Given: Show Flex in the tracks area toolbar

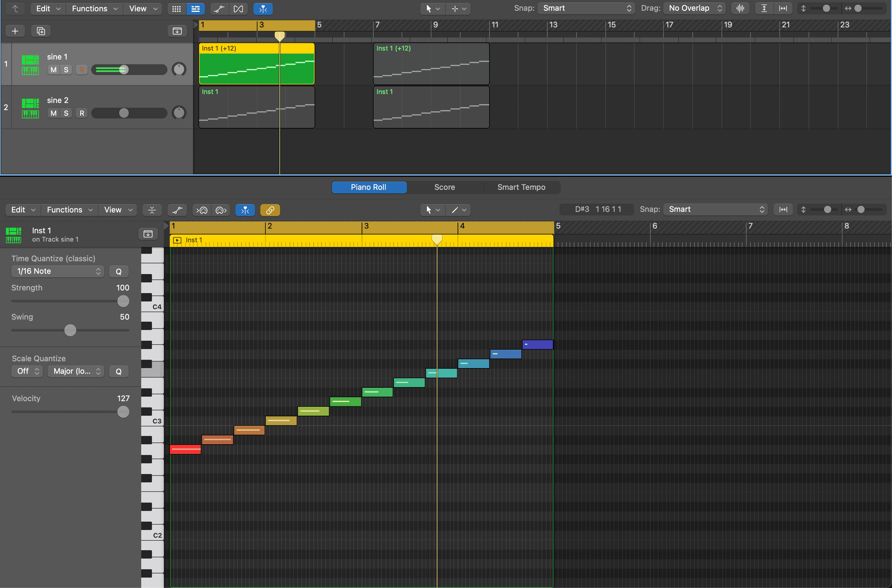Looking at the screenshot, I should 238,9.
